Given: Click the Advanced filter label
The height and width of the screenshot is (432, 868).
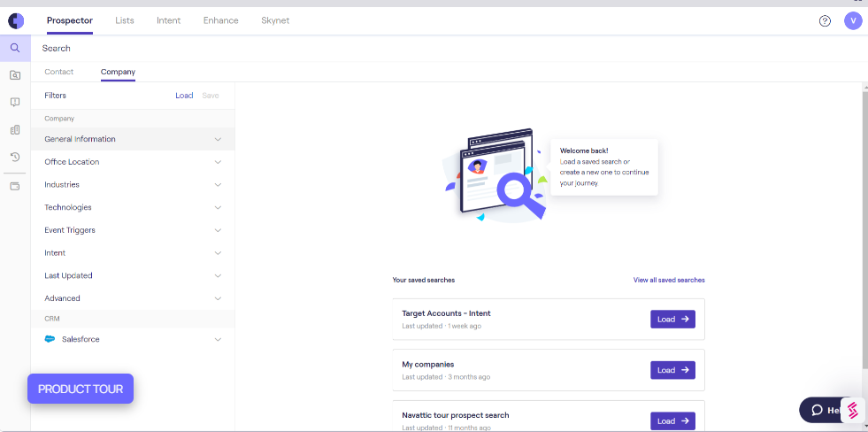Looking at the screenshot, I should (63, 298).
